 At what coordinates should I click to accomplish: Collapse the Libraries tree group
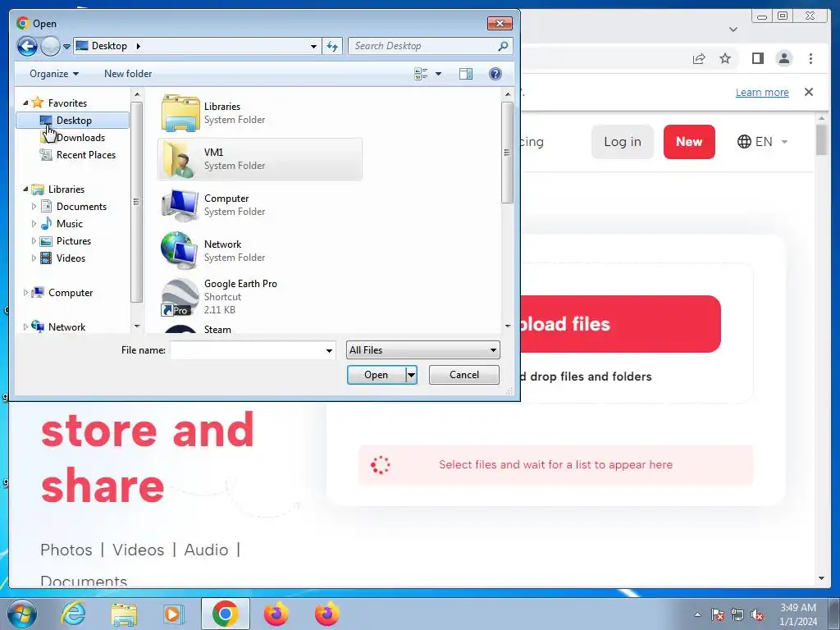pyautogui.click(x=25, y=189)
